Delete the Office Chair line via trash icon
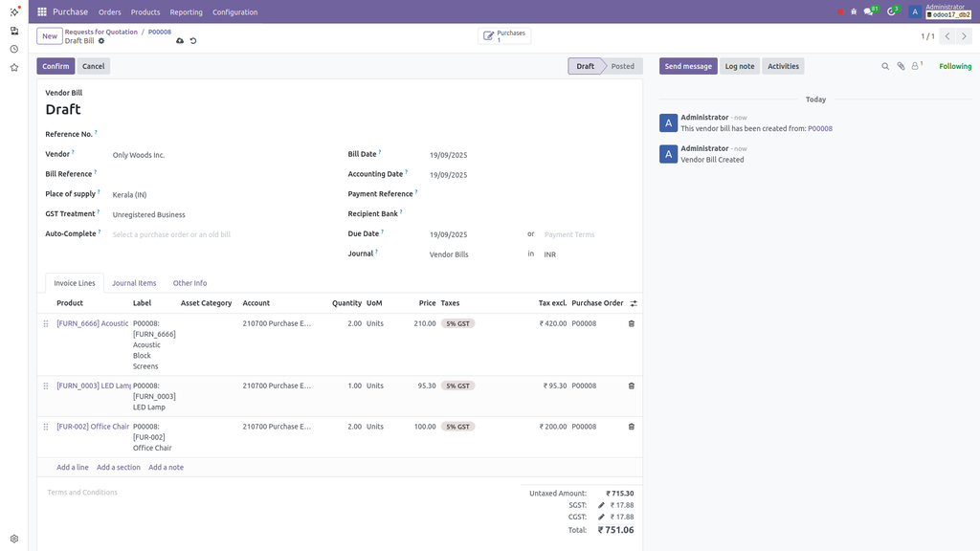This screenshot has height=551, width=980. (x=631, y=426)
